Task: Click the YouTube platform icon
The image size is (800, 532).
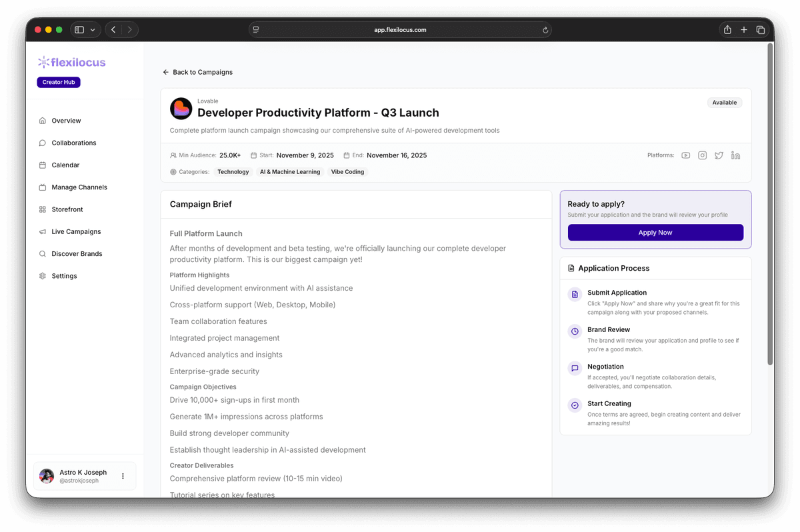Action: pos(686,155)
